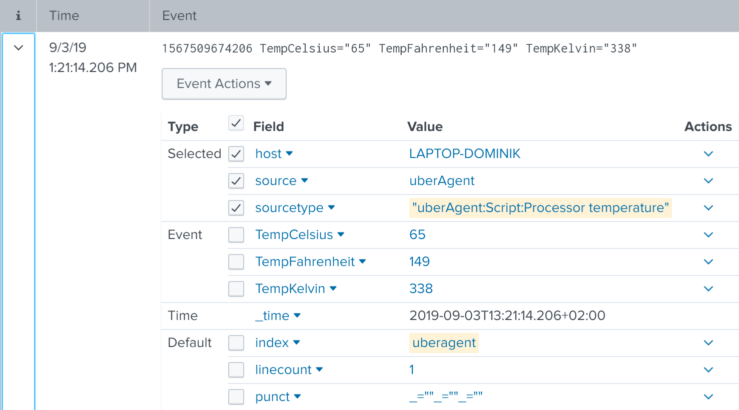This screenshot has width=739, height=410.
Task: Open the linecount field dropdown
Action: 290,370
